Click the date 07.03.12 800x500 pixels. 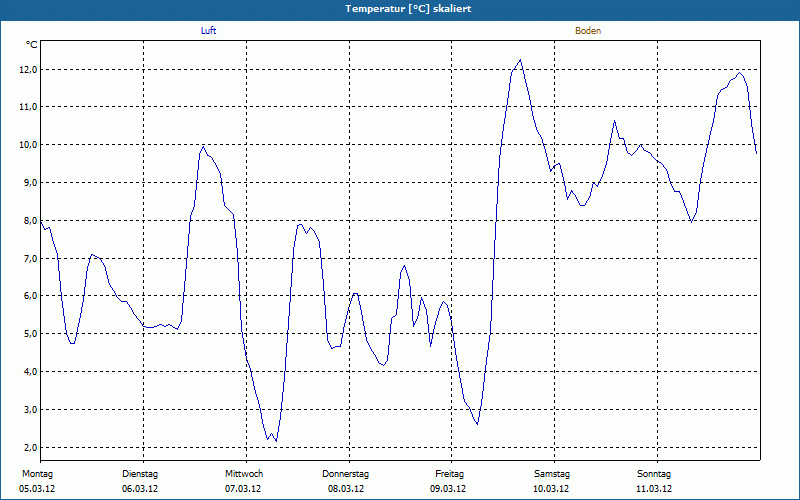(243, 489)
